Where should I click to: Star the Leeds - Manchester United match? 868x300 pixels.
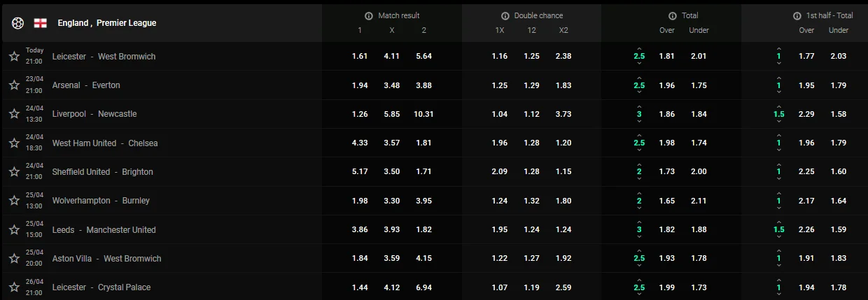point(14,230)
